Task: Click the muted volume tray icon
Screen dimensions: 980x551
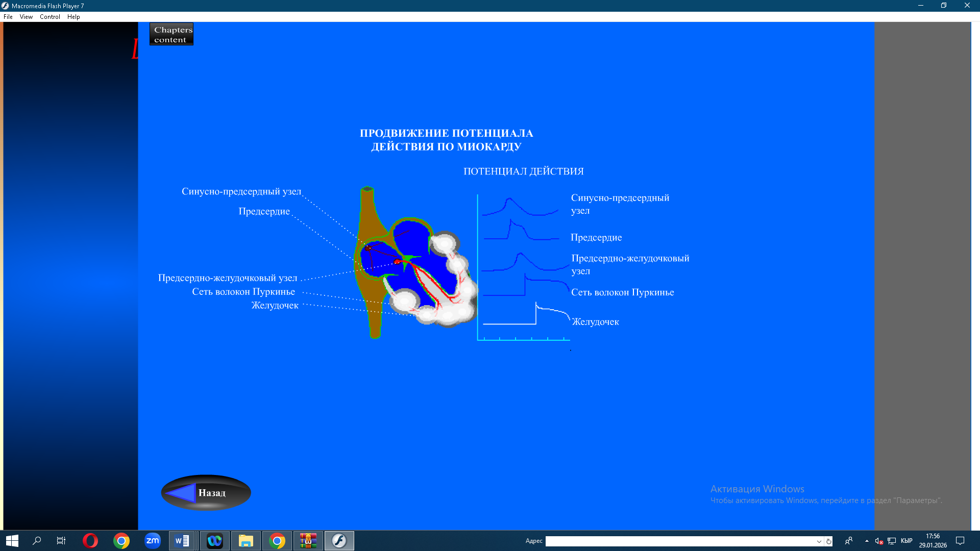Action: (879, 541)
